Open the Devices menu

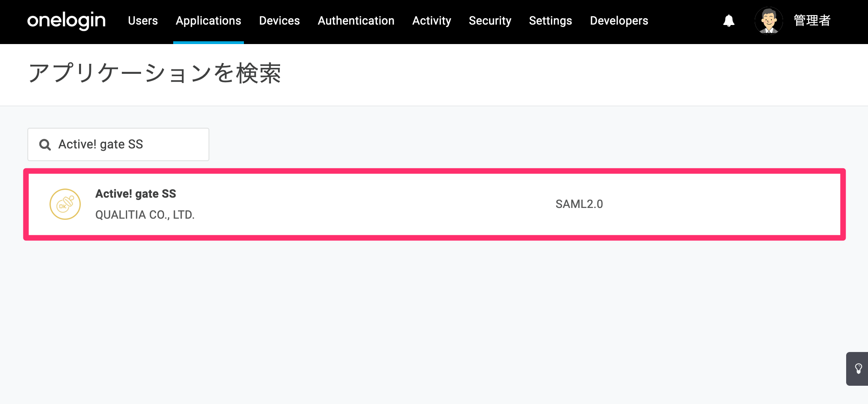pyautogui.click(x=280, y=21)
